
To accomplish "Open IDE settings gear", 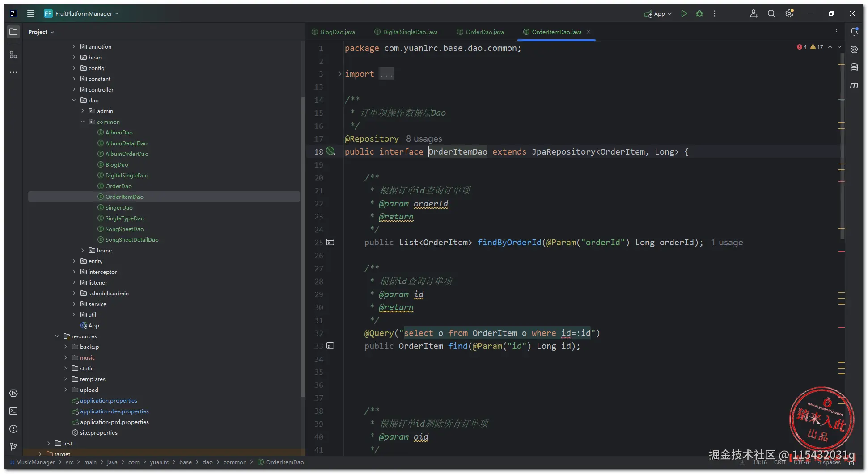I will point(789,13).
